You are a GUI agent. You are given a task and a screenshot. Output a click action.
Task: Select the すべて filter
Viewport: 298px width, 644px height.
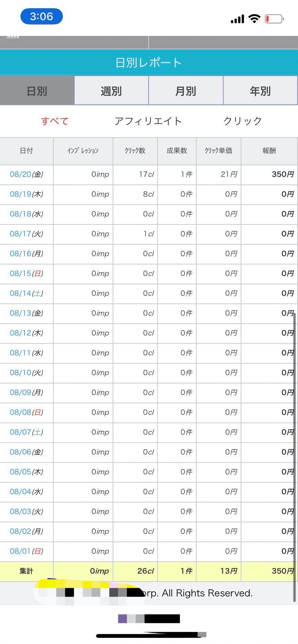(x=55, y=121)
